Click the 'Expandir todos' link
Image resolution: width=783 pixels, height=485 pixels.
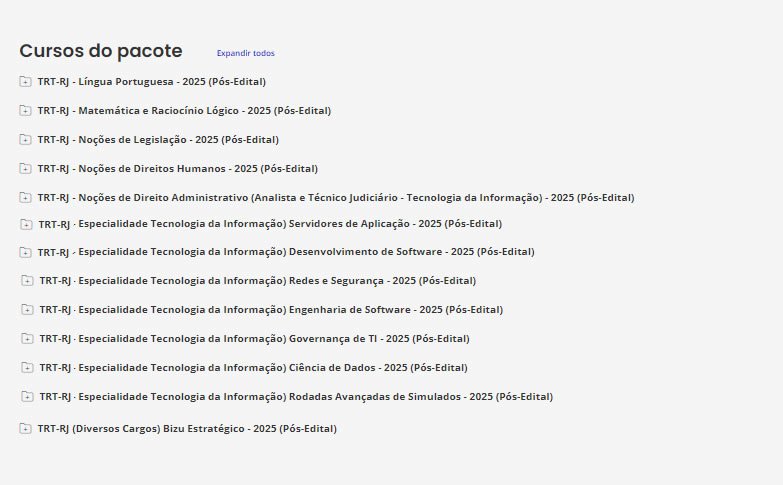[x=245, y=53]
